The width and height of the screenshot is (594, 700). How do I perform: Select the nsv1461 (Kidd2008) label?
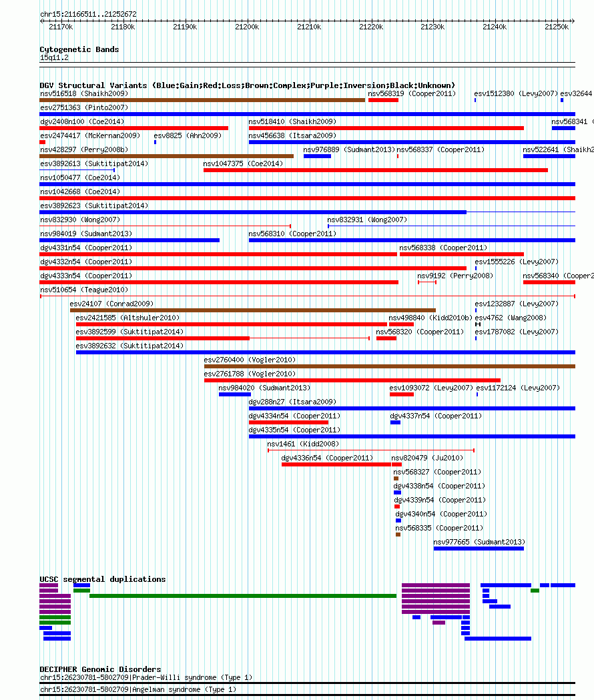(303, 444)
